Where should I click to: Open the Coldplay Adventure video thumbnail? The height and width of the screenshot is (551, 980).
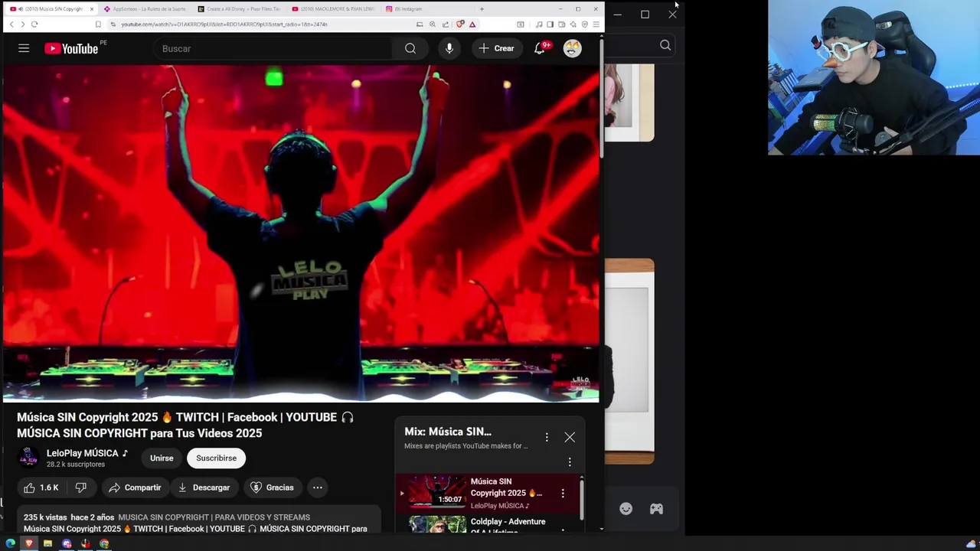pos(437,524)
